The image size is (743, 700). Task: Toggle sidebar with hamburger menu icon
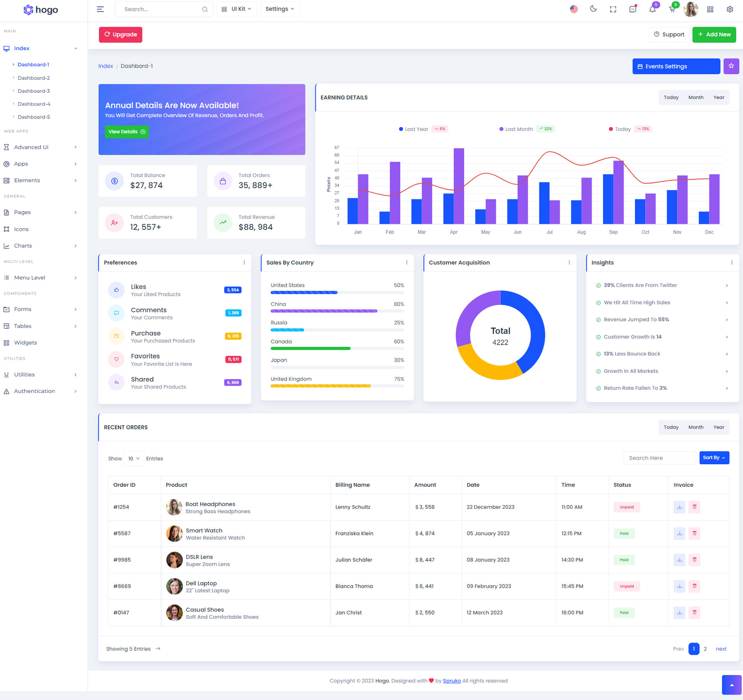[100, 9]
